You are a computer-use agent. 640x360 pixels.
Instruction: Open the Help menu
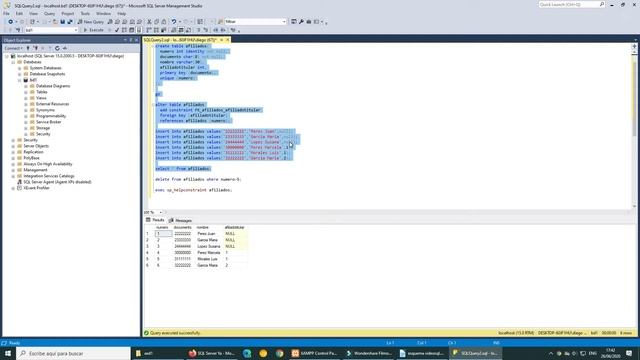[x=122, y=13]
